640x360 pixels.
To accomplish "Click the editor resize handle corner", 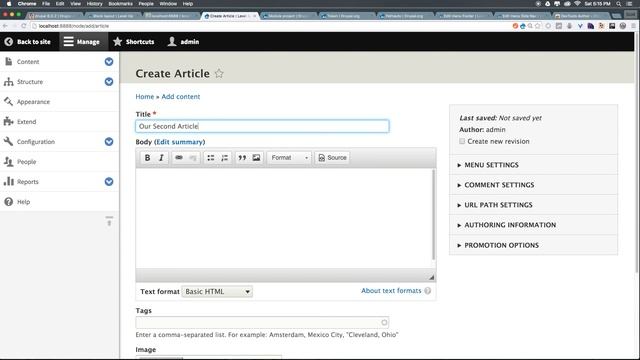I will pos(431,278).
